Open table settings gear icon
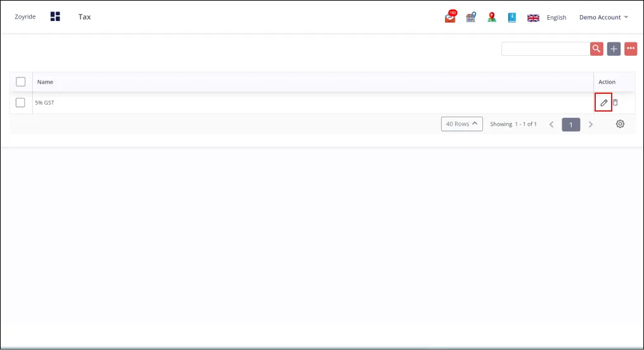Image resolution: width=644 pixels, height=350 pixels. pyautogui.click(x=620, y=124)
